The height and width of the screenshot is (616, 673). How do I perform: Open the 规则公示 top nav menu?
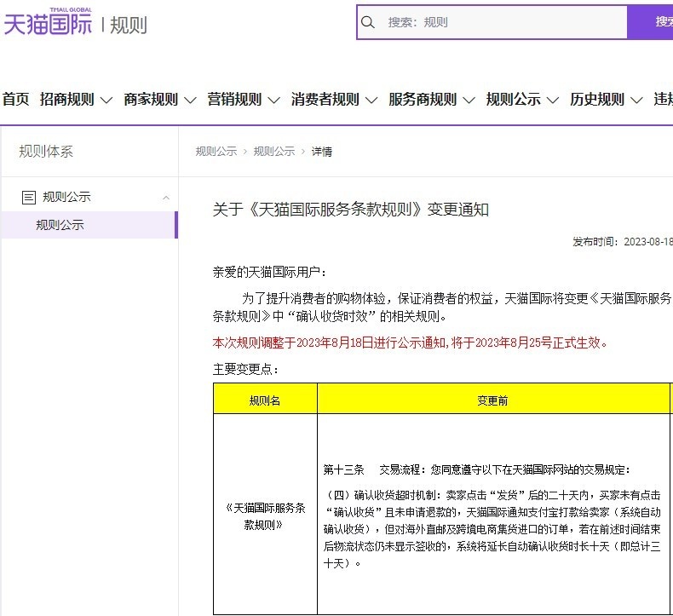tap(514, 99)
